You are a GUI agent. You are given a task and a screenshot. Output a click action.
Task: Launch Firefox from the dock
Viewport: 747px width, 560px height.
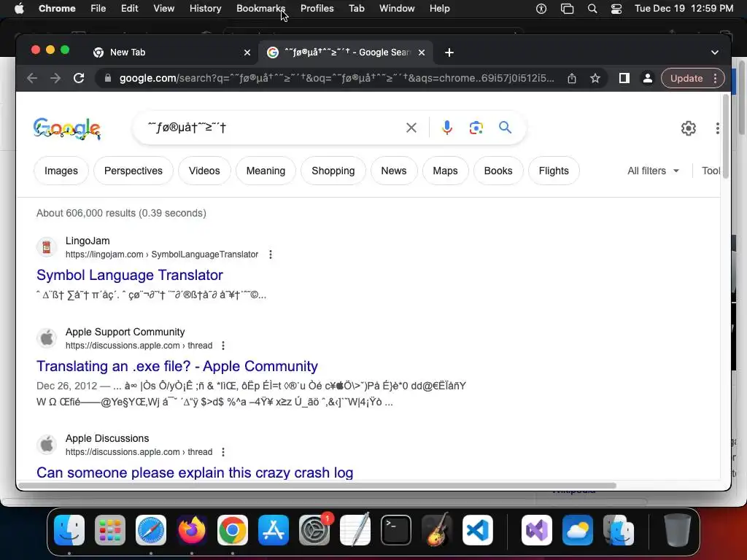coord(192,530)
